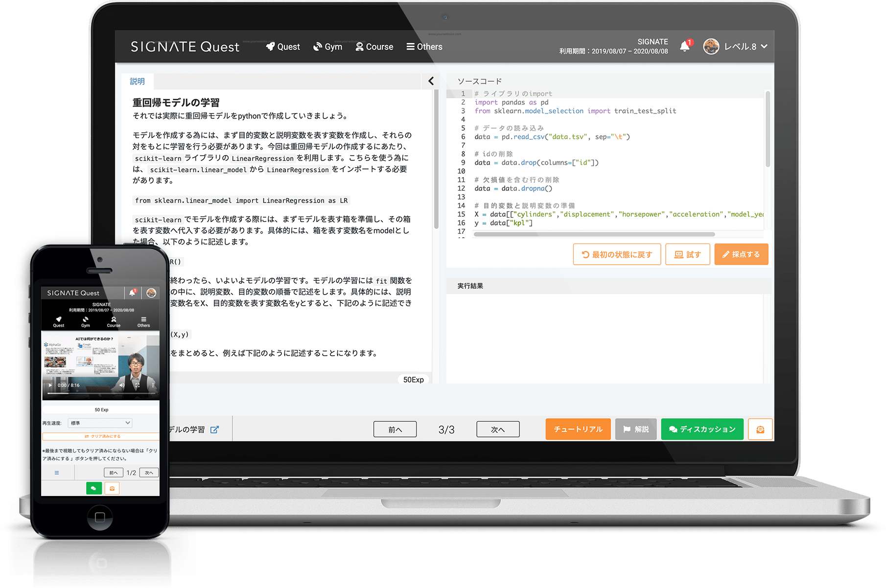Click the user avatar next to レベル.8
886x588 pixels.
pyautogui.click(x=711, y=46)
